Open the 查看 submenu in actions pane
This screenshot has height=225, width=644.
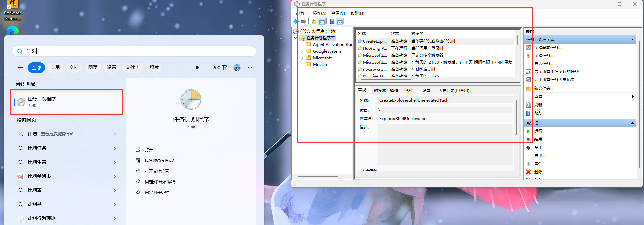coord(633,97)
